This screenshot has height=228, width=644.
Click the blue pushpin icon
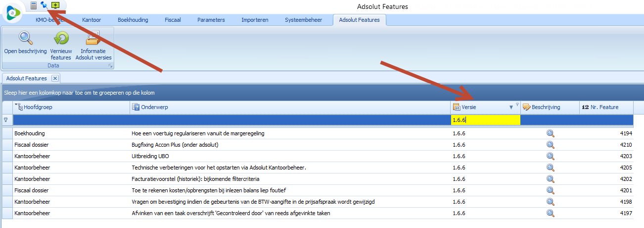coord(45,5)
